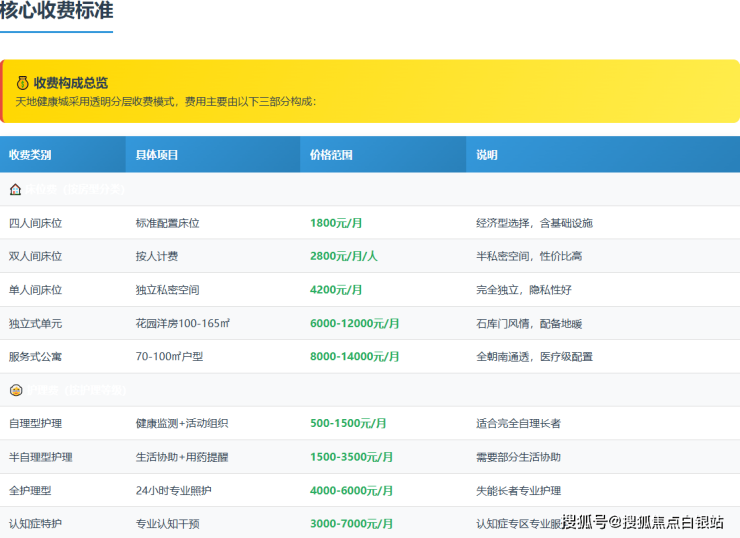Click the 收费类别 column header
Image resolution: width=740 pixels, height=538 pixels.
(30, 155)
